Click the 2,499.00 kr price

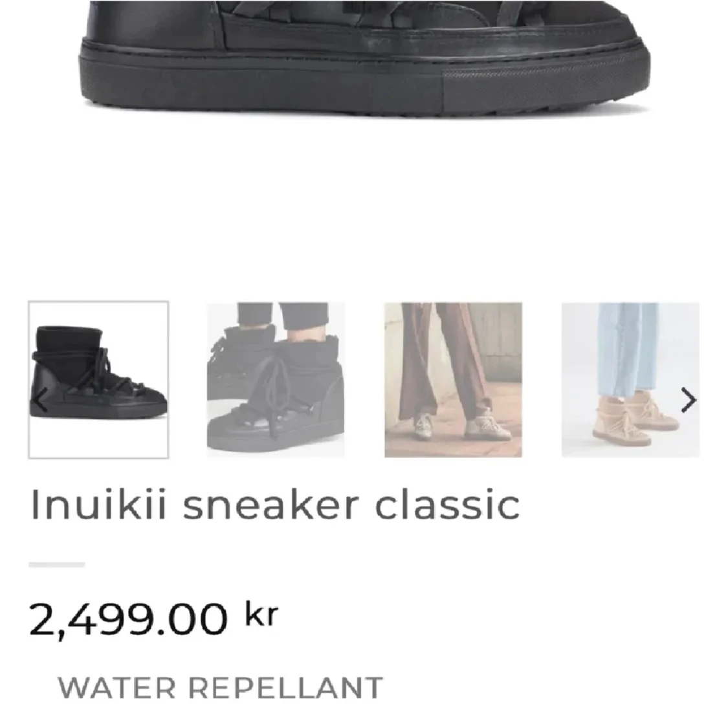click(153, 619)
